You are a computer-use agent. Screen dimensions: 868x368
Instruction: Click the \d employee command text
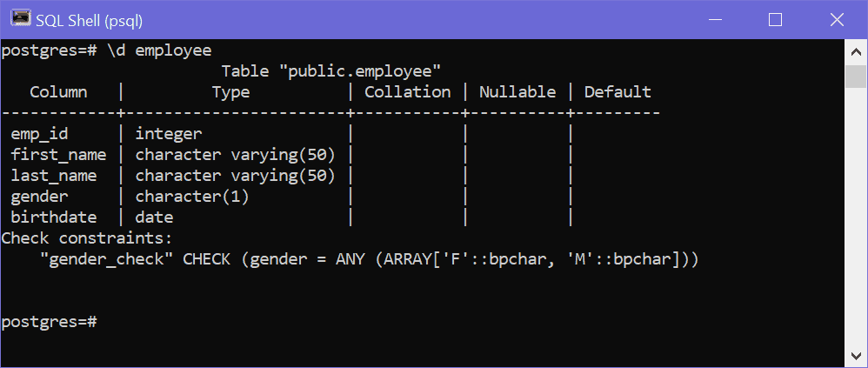[x=159, y=51]
